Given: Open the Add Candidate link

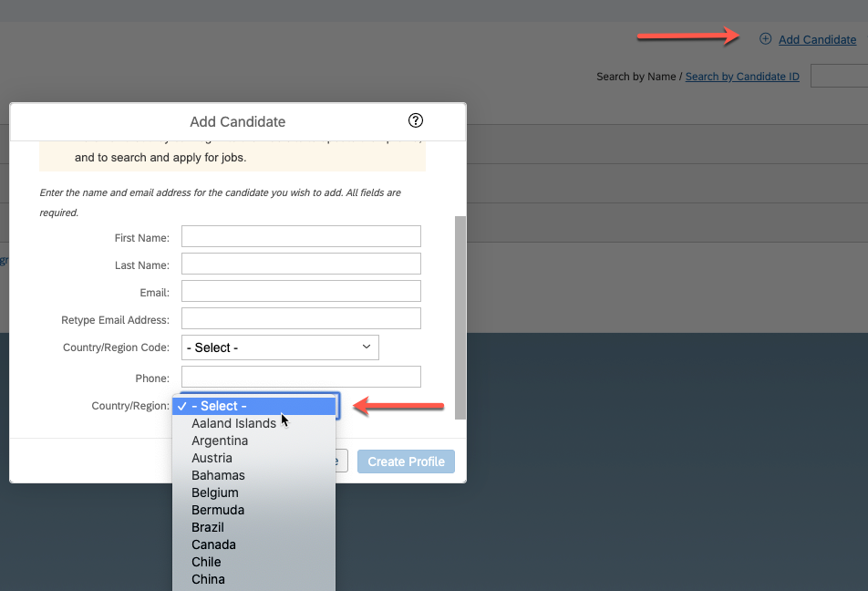Looking at the screenshot, I should pyautogui.click(x=817, y=40).
